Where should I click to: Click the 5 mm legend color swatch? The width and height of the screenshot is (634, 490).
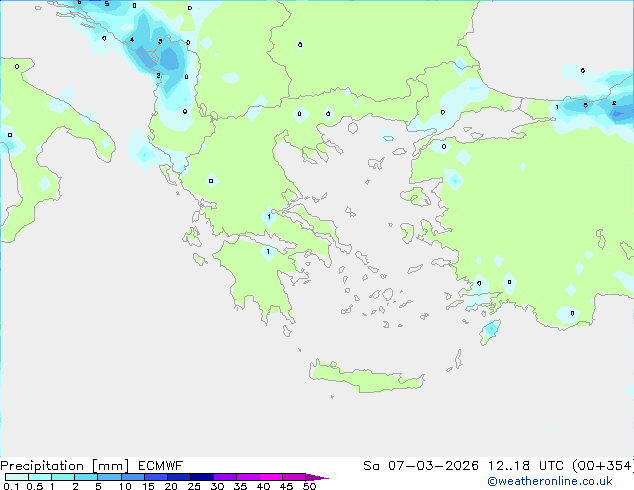tap(109, 477)
